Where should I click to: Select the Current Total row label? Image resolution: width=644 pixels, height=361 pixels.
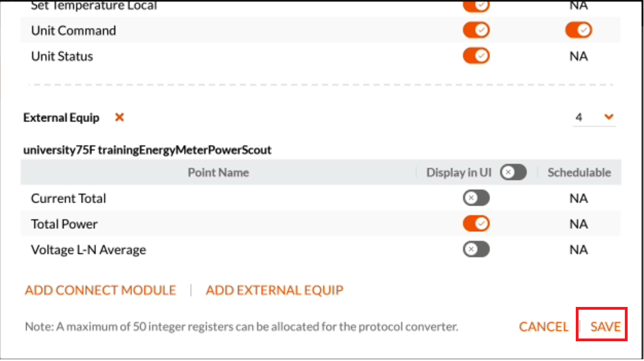(x=68, y=198)
